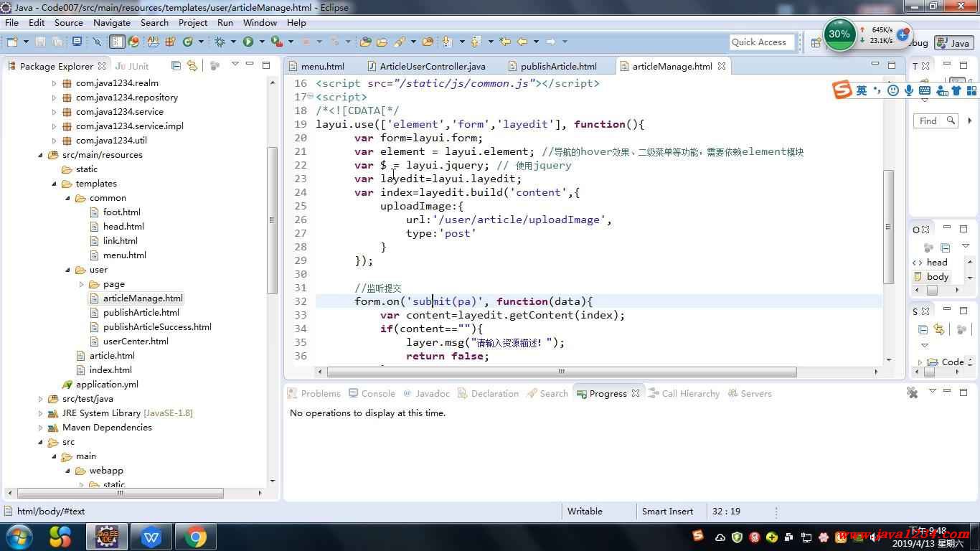980x551 pixels.
Task: Switch to the Call Hierarchy tab
Action: point(684,393)
